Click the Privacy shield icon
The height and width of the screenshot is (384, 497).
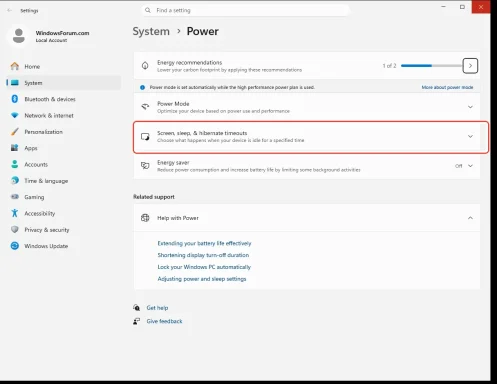point(15,229)
